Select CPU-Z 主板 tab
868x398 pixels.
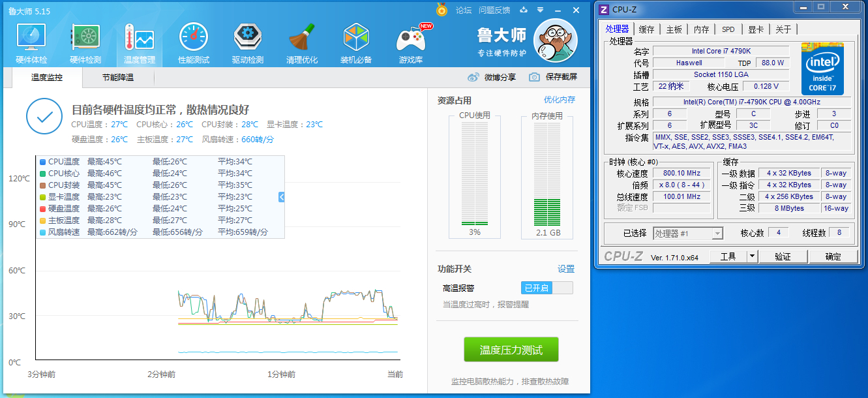[x=674, y=29]
